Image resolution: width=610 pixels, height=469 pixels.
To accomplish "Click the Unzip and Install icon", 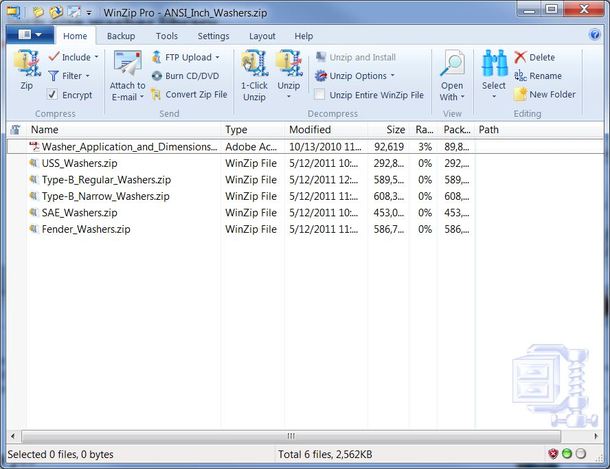I will (x=321, y=57).
